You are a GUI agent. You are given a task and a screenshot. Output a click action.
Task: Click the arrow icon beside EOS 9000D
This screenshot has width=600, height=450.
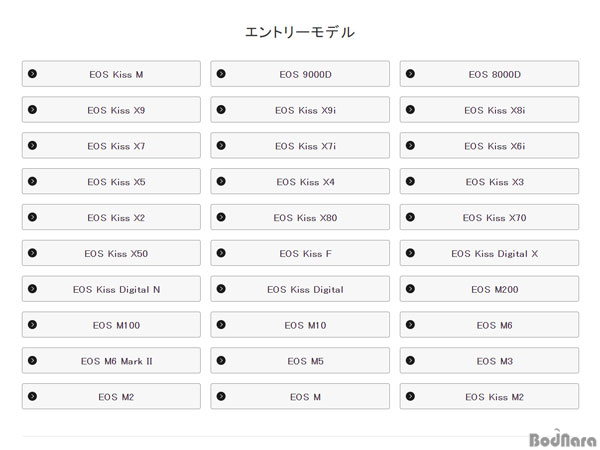(221, 73)
